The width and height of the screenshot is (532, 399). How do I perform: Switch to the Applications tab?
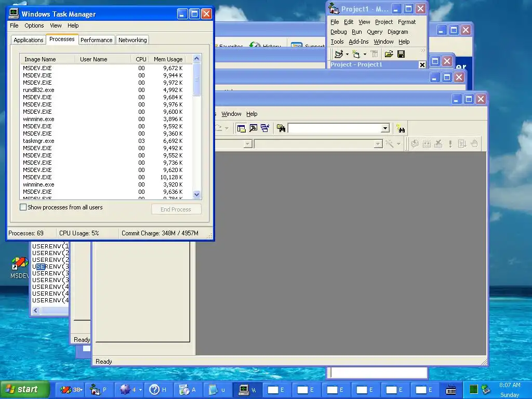pos(29,40)
